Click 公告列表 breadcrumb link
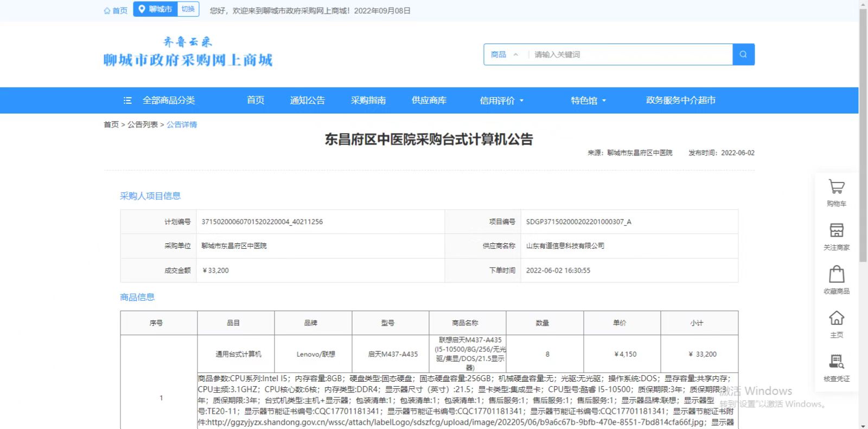Viewport: 868px width, 429px height. point(142,124)
